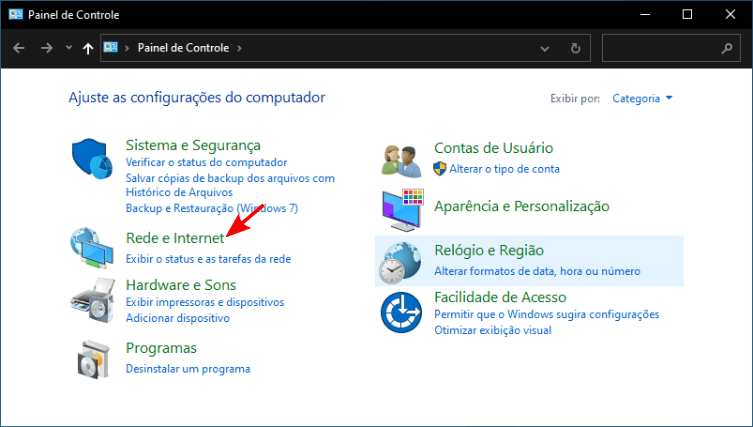This screenshot has width=753, height=427.
Task: Click heading Ajuste as configurações do computador
Action: pyautogui.click(x=197, y=98)
